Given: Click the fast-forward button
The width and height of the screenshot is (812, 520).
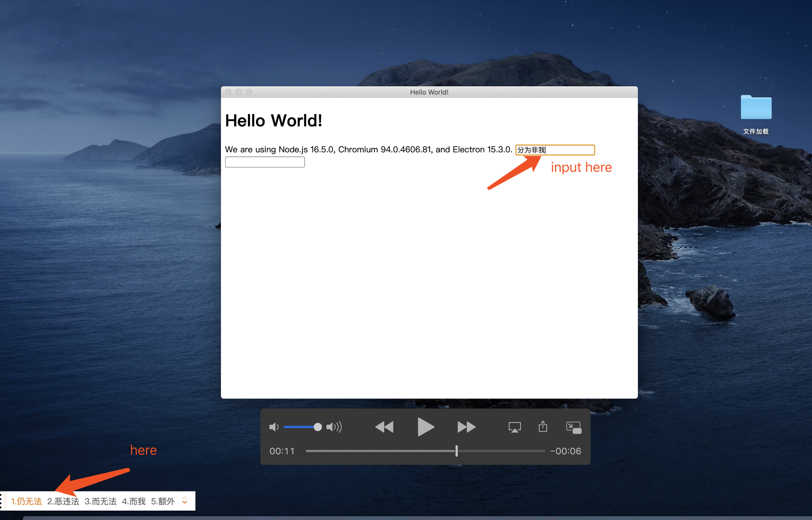Looking at the screenshot, I should (x=466, y=427).
